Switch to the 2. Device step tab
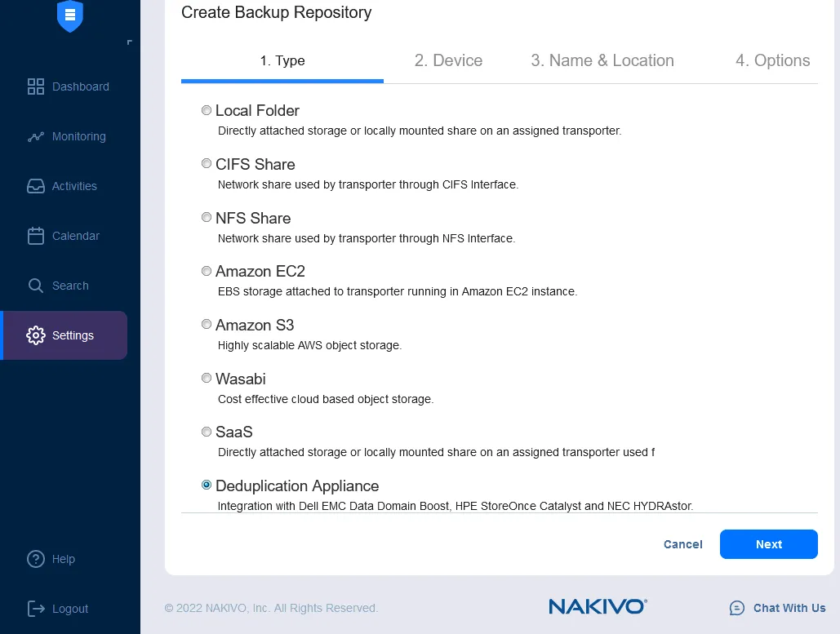 448,60
